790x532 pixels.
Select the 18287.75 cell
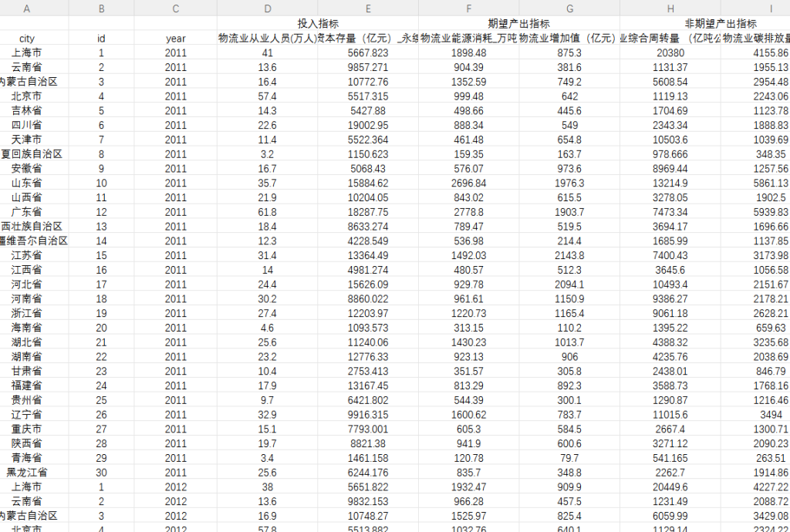tap(368, 212)
